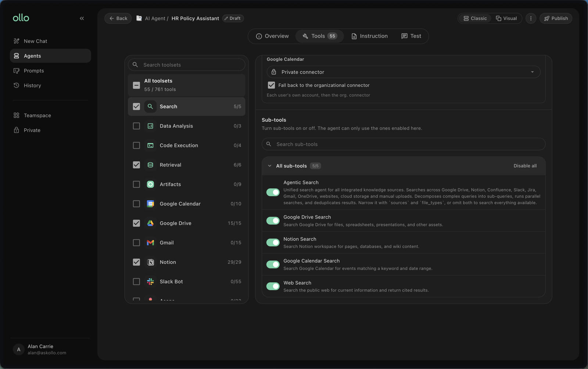This screenshot has width=588, height=369.
Task: Toggle the All toolsets checkbox
Action: pyautogui.click(x=136, y=85)
